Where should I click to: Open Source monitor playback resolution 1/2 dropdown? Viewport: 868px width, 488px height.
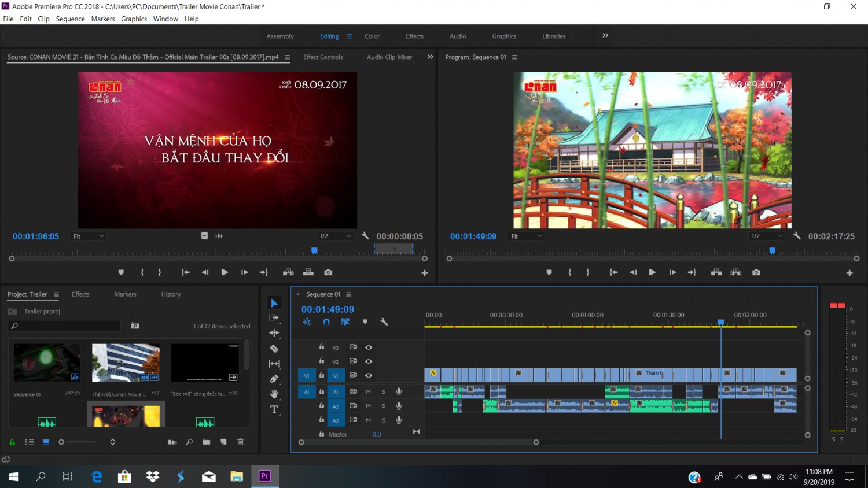click(335, 236)
